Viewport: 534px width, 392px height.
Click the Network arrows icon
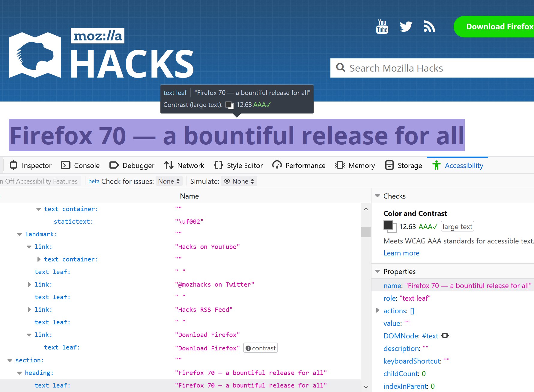(169, 165)
